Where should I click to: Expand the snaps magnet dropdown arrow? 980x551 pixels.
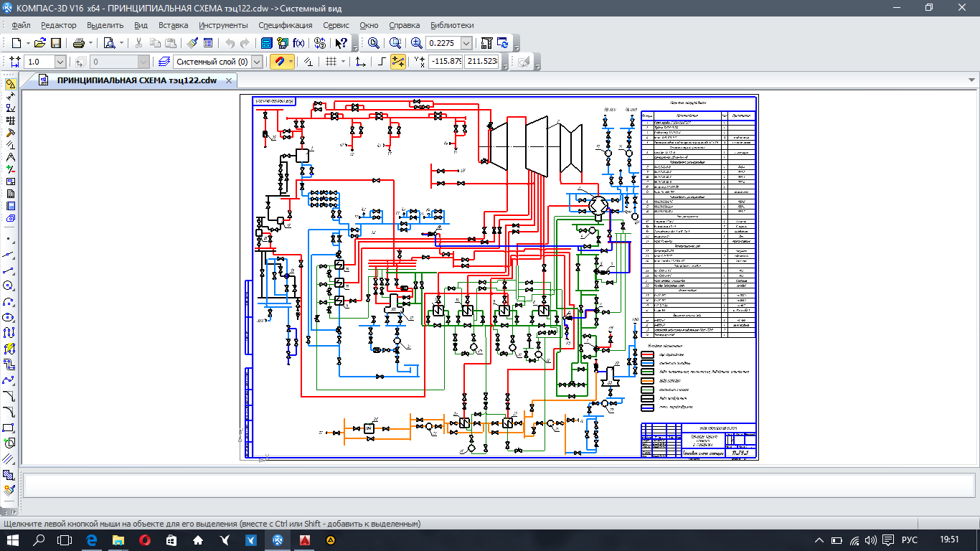tap(291, 62)
